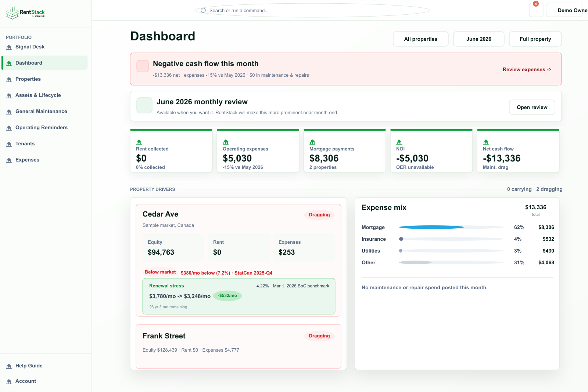Click the Insurance expense bar
588x392 pixels.
click(451, 239)
